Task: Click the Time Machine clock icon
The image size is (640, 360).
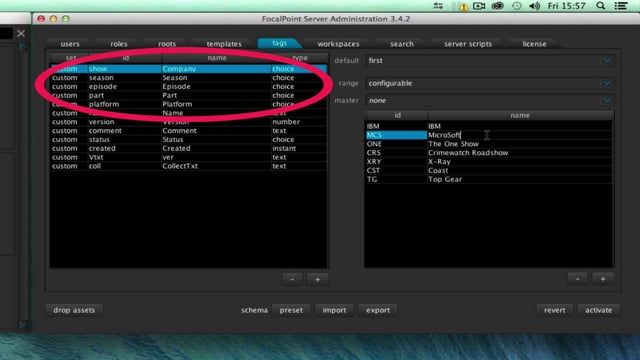Action: pyautogui.click(x=516, y=6)
